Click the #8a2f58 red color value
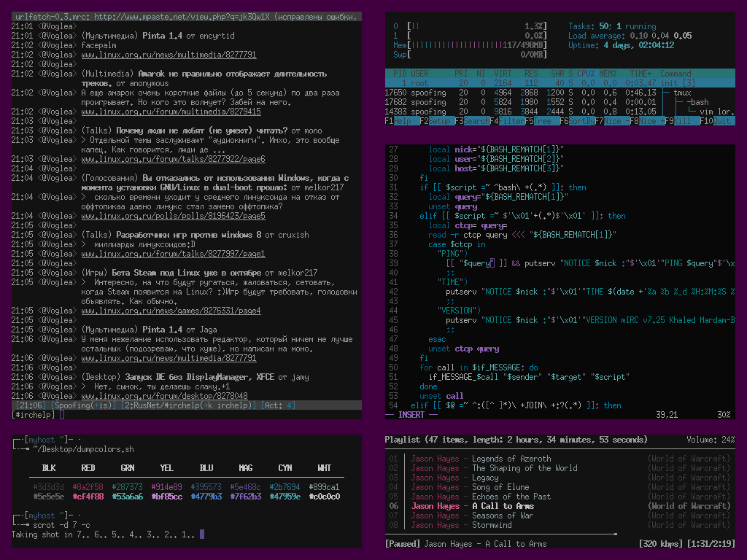The width and height of the screenshot is (747, 560). click(x=88, y=486)
